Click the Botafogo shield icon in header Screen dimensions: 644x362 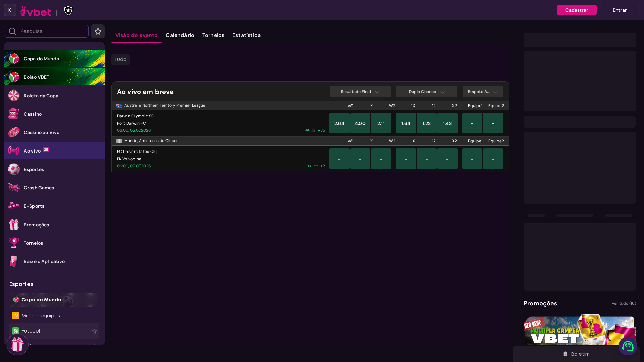(x=68, y=11)
